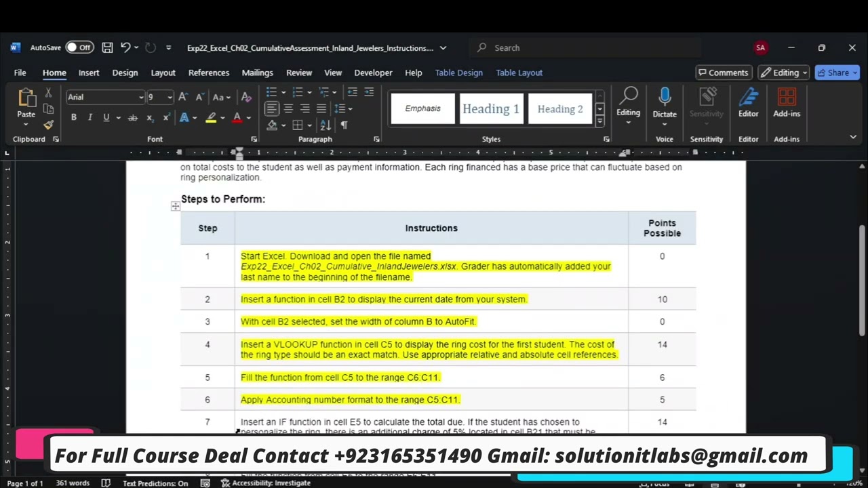Click in the Search box
The width and height of the screenshot is (868, 488).
coord(586,47)
